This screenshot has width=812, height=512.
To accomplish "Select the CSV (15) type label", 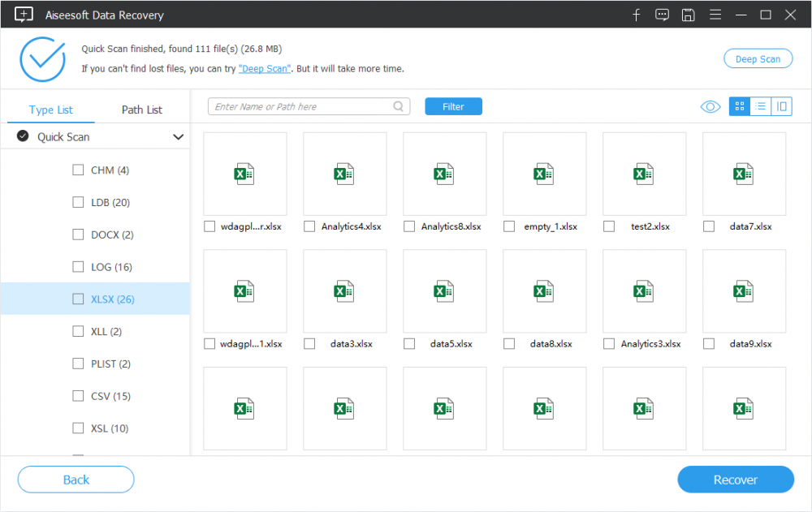I will coord(110,396).
